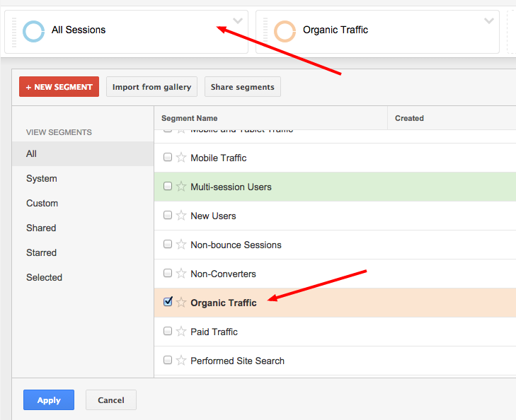Sort by the Segment Name column header
Screen dimensions: 516x420
coord(270,118)
